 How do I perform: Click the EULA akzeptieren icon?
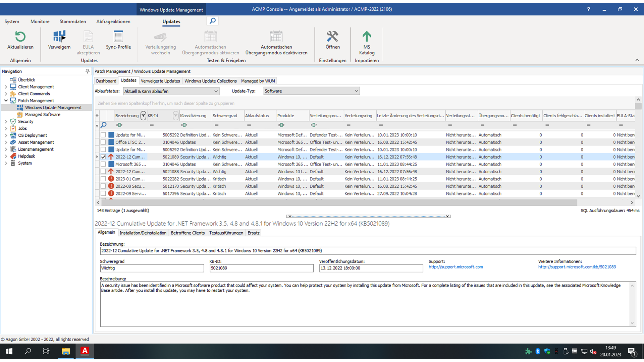88,36
